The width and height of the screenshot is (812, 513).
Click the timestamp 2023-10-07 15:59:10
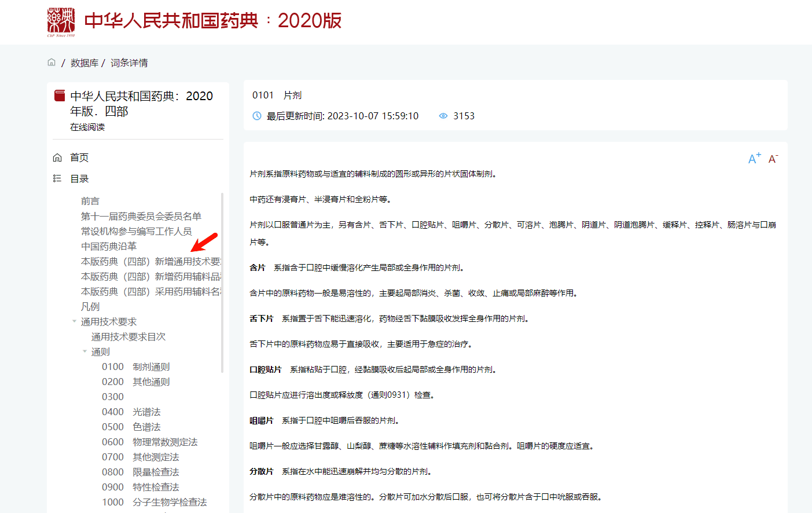pyautogui.click(x=373, y=116)
